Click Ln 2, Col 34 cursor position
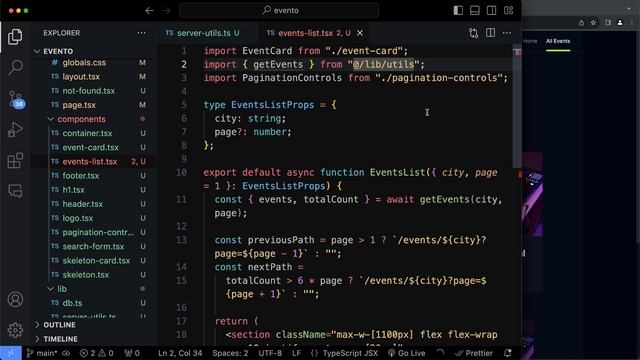 tap(180, 353)
